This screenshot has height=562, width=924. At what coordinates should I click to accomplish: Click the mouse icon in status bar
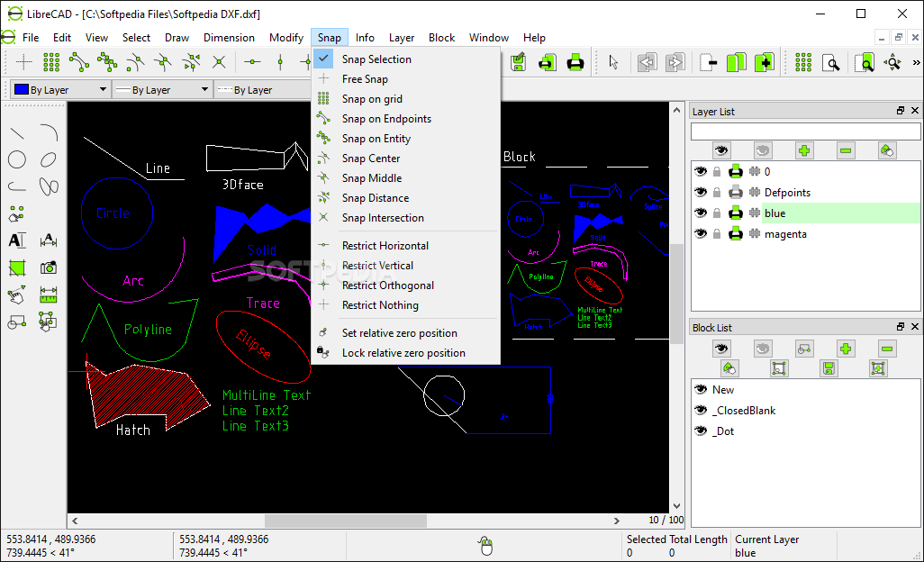(x=485, y=546)
